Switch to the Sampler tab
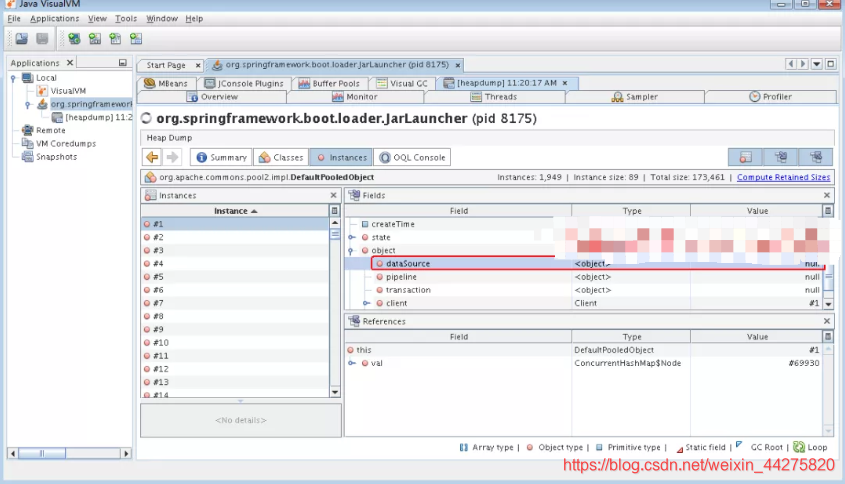 point(635,97)
